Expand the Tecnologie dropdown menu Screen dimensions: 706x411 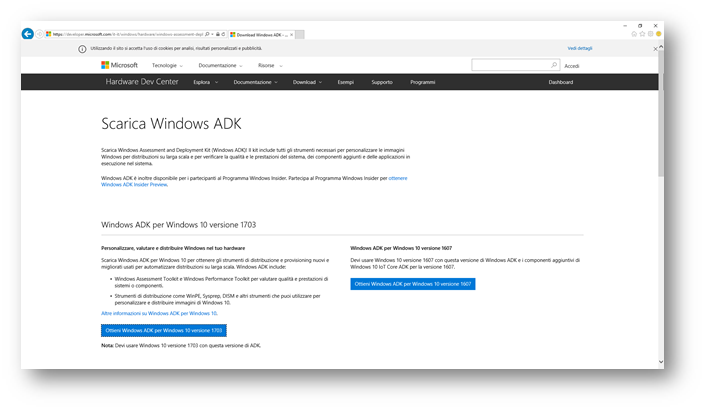click(167, 66)
